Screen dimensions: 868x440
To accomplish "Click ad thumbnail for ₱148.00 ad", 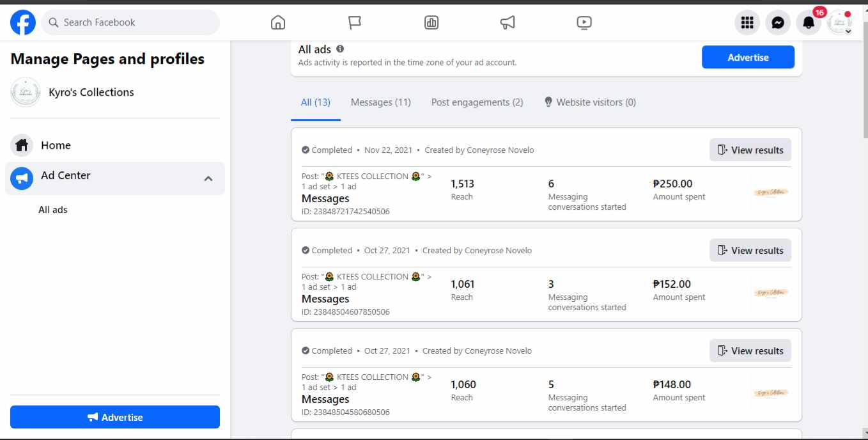I will click(x=771, y=393).
